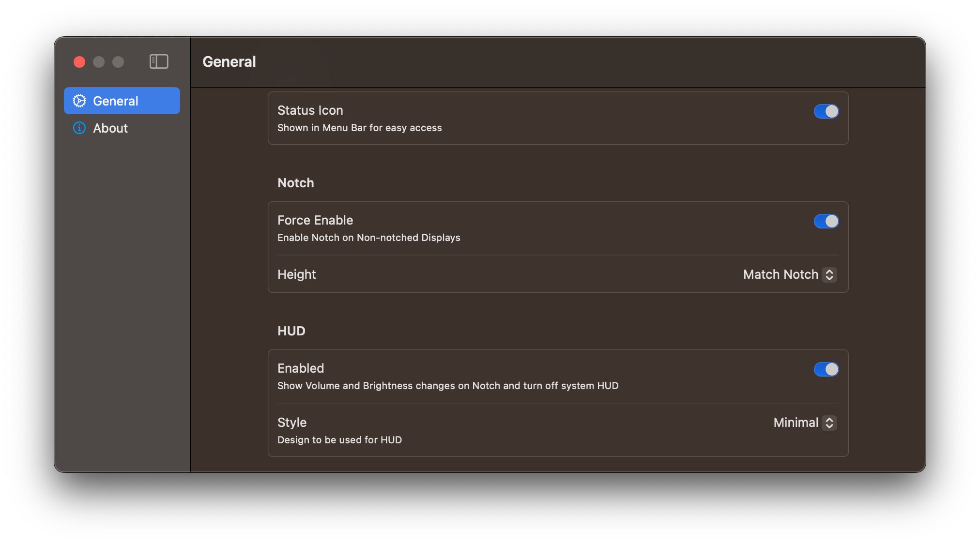Click the Height dropdown chevron arrows
This screenshot has height=544, width=980.
click(x=829, y=274)
